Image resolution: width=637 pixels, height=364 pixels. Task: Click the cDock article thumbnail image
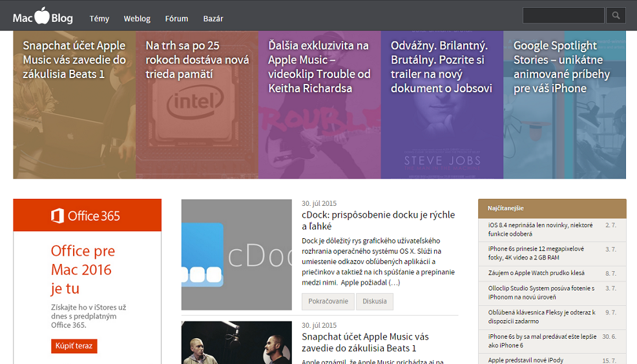point(236,254)
